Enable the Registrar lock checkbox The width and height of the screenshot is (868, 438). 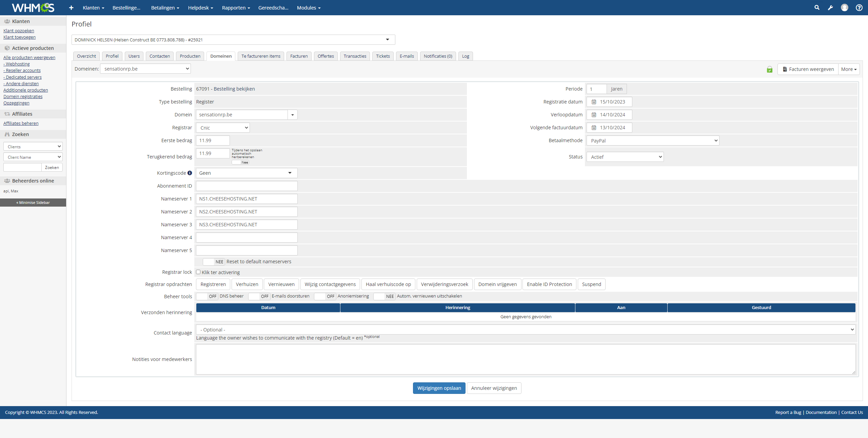[x=198, y=272]
